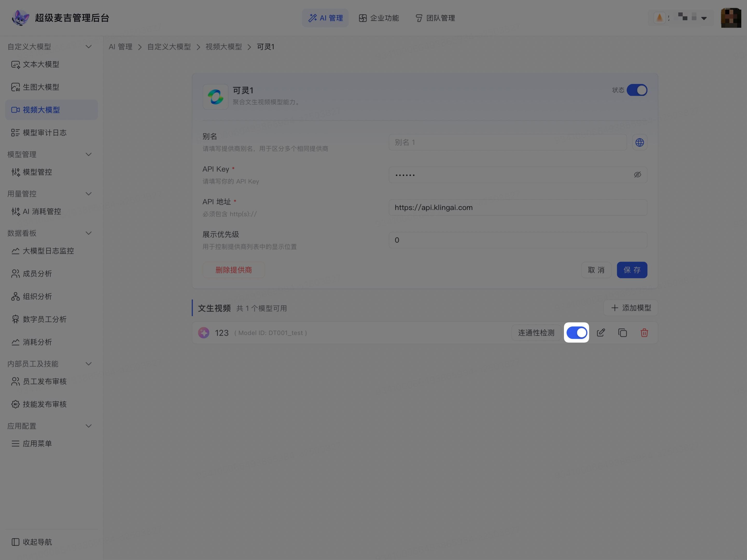
Task: Collapse the 模型管理 sidebar section
Action: (x=88, y=154)
